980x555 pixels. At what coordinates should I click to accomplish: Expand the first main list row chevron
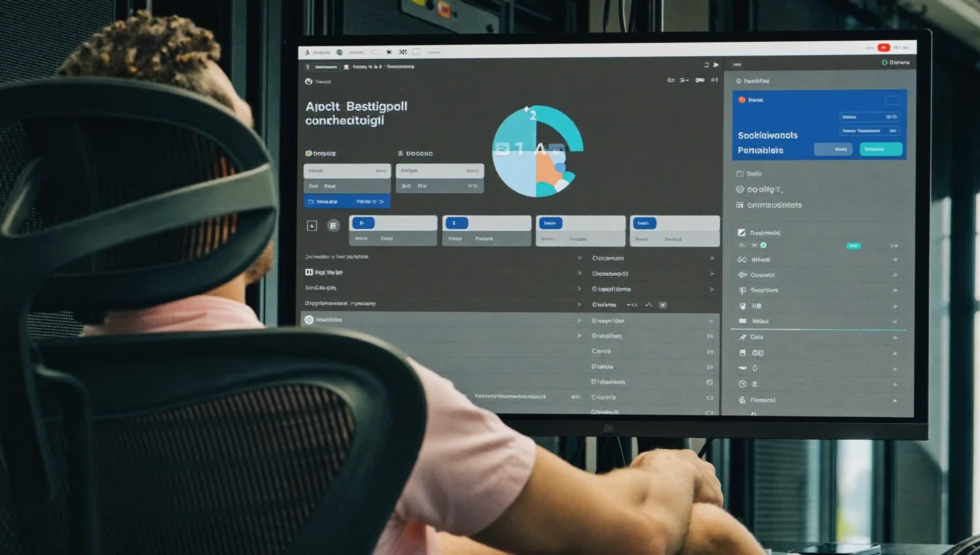click(579, 258)
